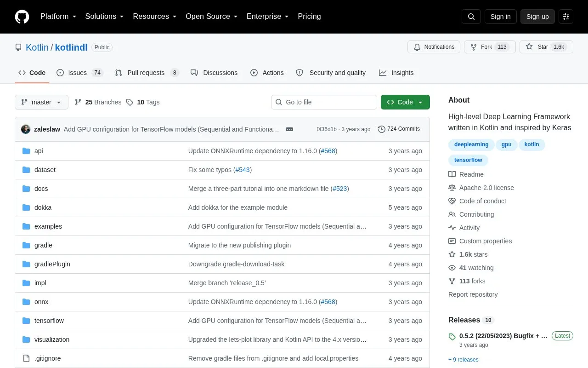Expand the commit message ellipsis icon
Image resolution: width=588 pixels, height=368 pixels.
point(289,129)
